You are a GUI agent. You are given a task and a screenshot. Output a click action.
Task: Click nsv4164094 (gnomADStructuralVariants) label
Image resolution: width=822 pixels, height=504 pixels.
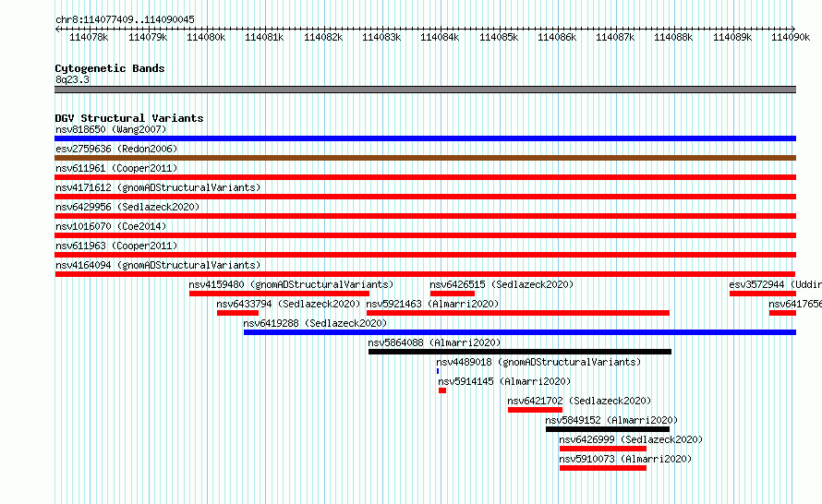coord(158,265)
